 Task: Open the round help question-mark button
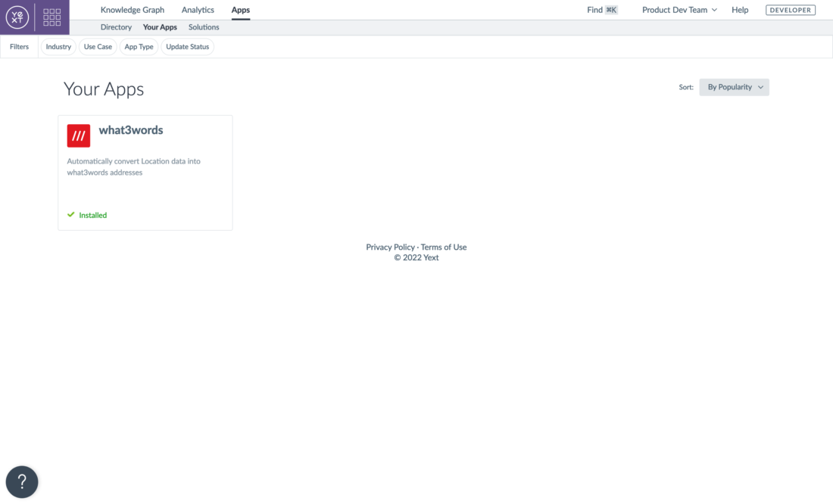pyautogui.click(x=22, y=482)
